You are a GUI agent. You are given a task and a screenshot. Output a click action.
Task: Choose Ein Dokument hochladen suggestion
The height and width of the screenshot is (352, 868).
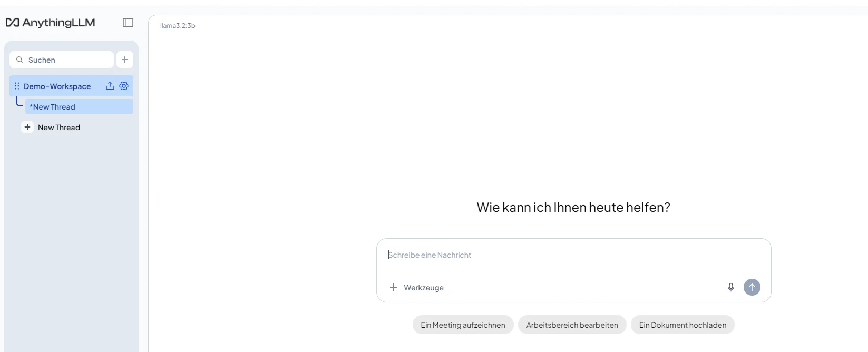(682, 325)
